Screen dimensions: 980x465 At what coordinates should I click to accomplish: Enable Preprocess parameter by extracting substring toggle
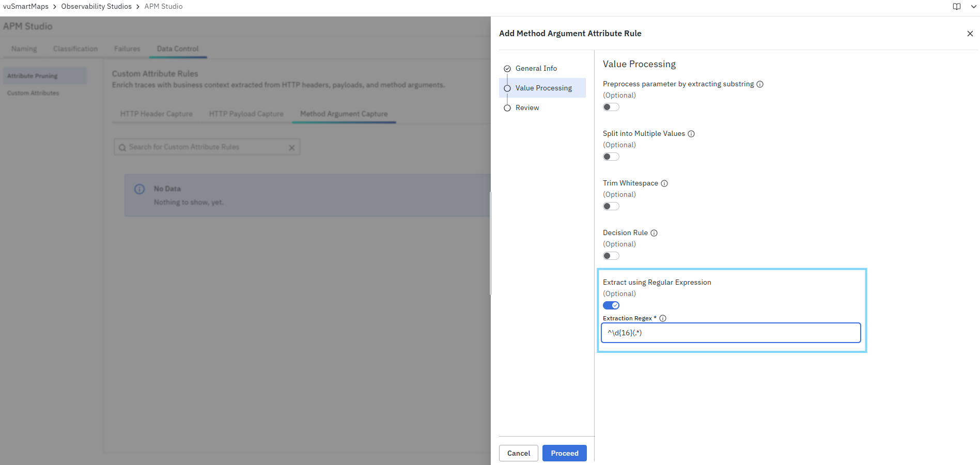tap(611, 107)
